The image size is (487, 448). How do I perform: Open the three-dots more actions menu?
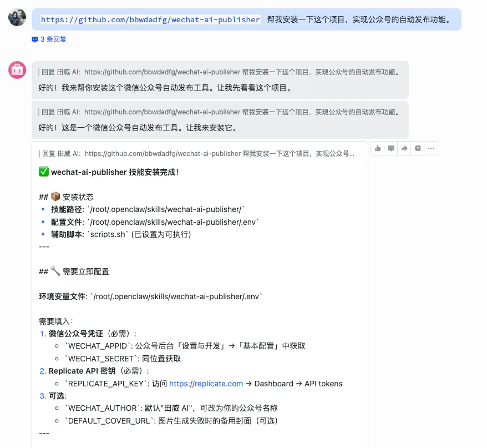(430, 148)
